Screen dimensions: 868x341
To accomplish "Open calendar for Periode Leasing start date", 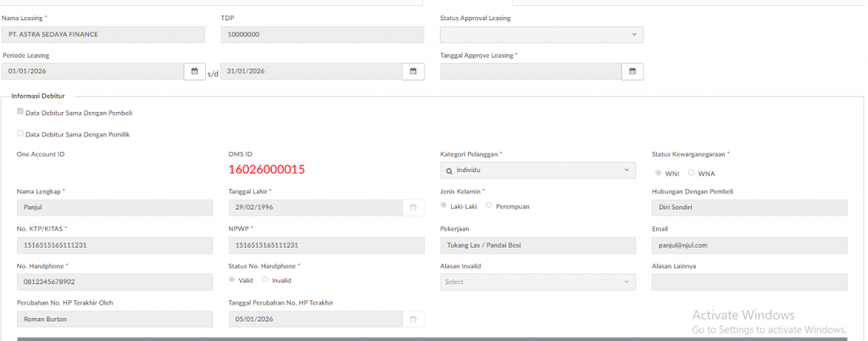I will tap(195, 71).
